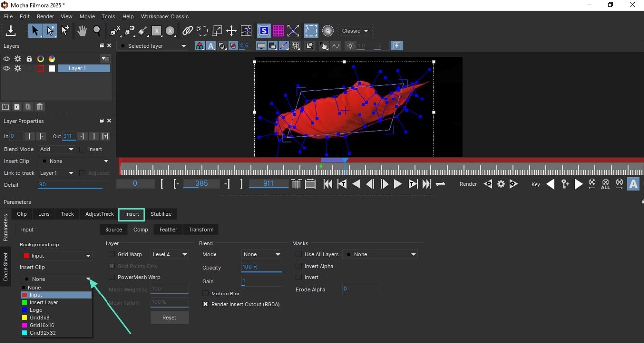
Task: Enable the Invert Alpha checkbox
Action: [299, 266]
